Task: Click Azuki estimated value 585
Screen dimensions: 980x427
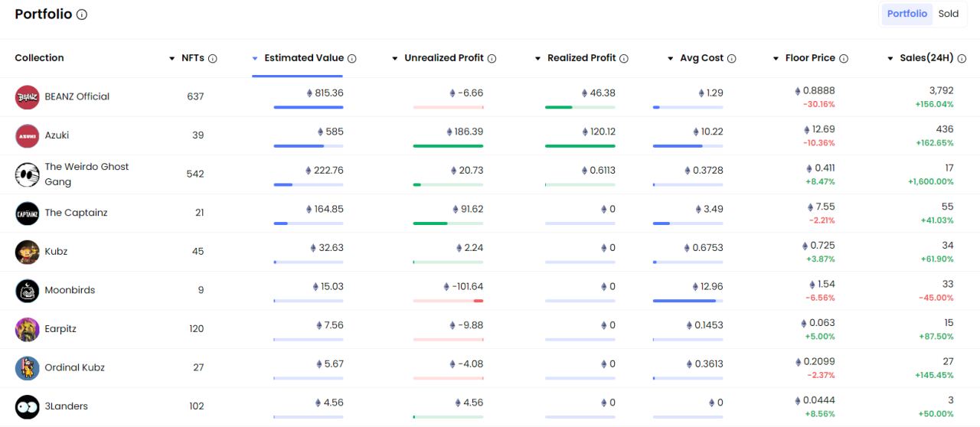Action: (330, 132)
